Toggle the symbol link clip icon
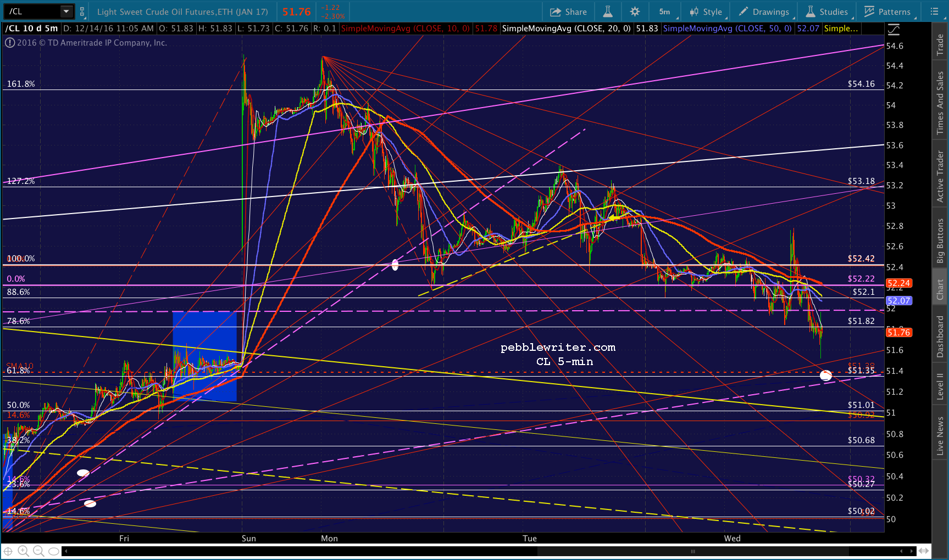Viewport: 949px width, 560px height. click(82, 11)
